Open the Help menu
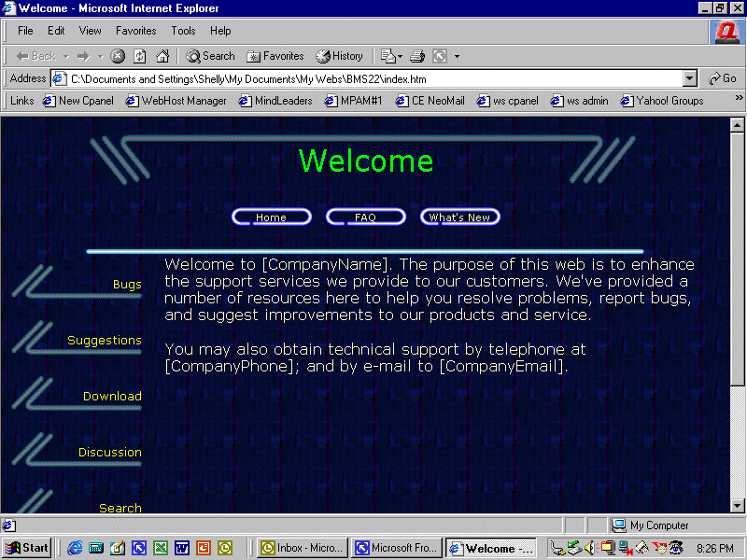 (x=220, y=31)
